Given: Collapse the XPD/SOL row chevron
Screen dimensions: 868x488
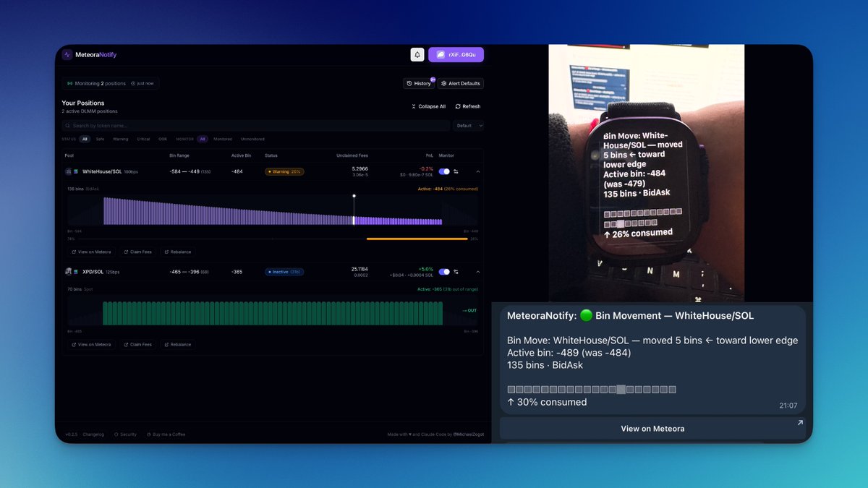Looking at the screenshot, I should pyautogui.click(x=477, y=272).
